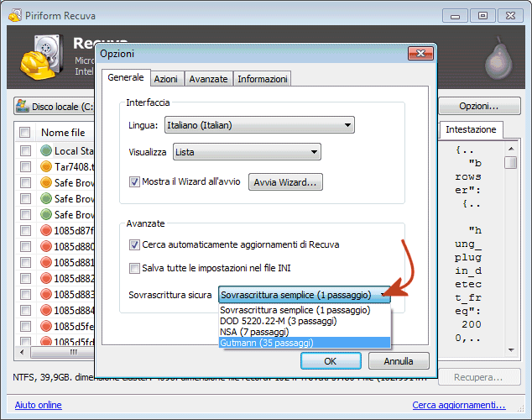This screenshot has height=420, width=532.
Task: Open Opzioni... button in main window
Action: [479, 106]
